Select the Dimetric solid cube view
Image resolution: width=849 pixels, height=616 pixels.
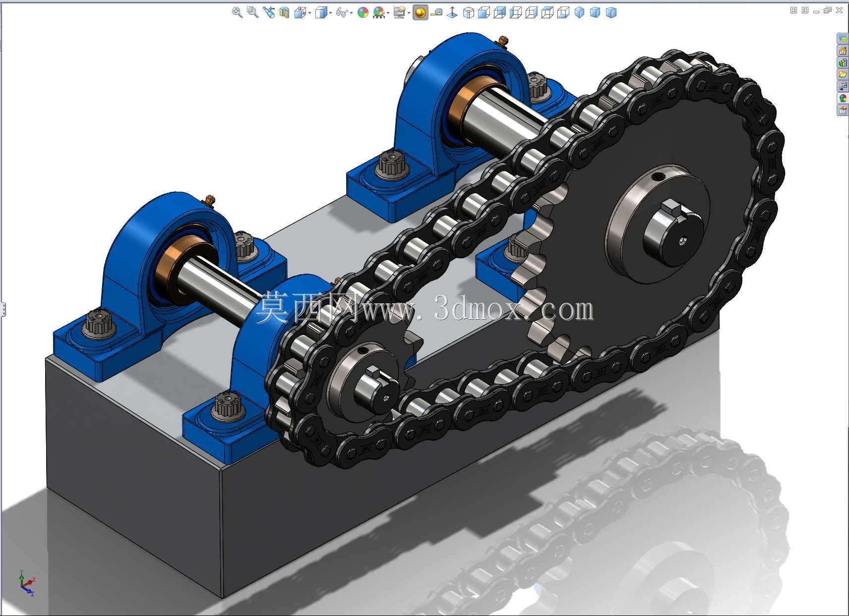tap(611, 12)
